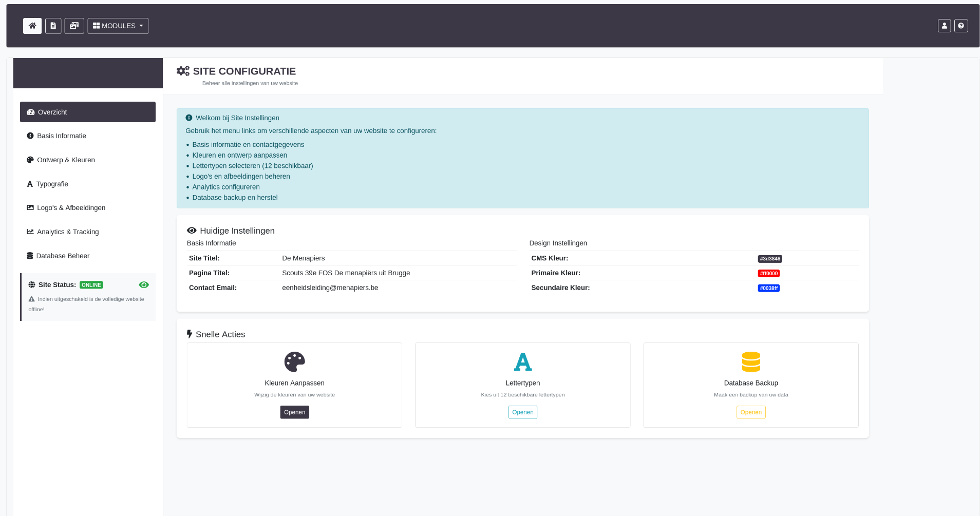
Task: Select Analytics & Tracking in the sidebar
Action: click(67, 232)
